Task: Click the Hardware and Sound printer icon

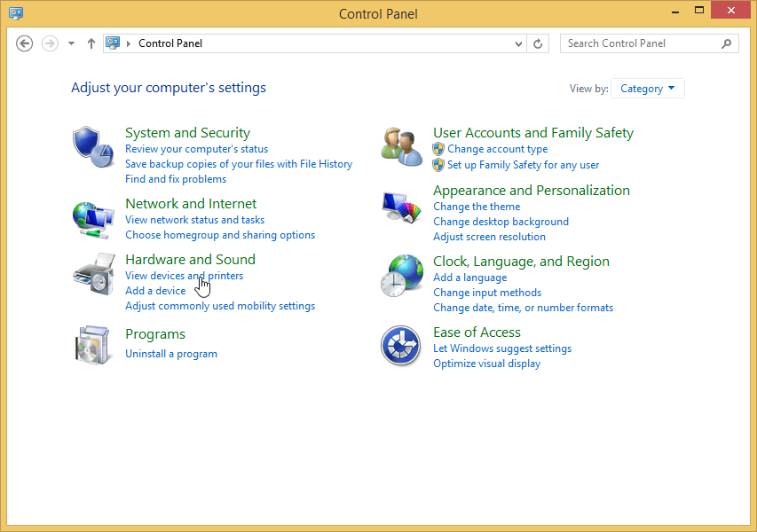Action: click(x=93, y=274)
